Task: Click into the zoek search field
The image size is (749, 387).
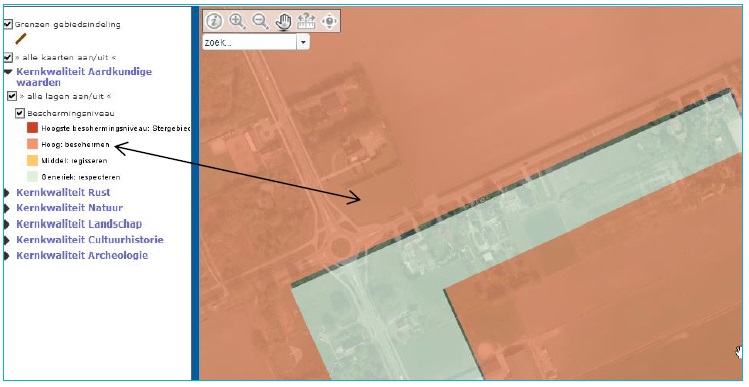Action: click(249, 42)
